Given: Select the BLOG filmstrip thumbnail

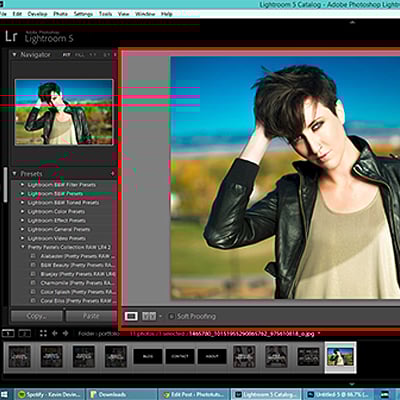Looking at the screenshot, I should [x=148, y=356].
